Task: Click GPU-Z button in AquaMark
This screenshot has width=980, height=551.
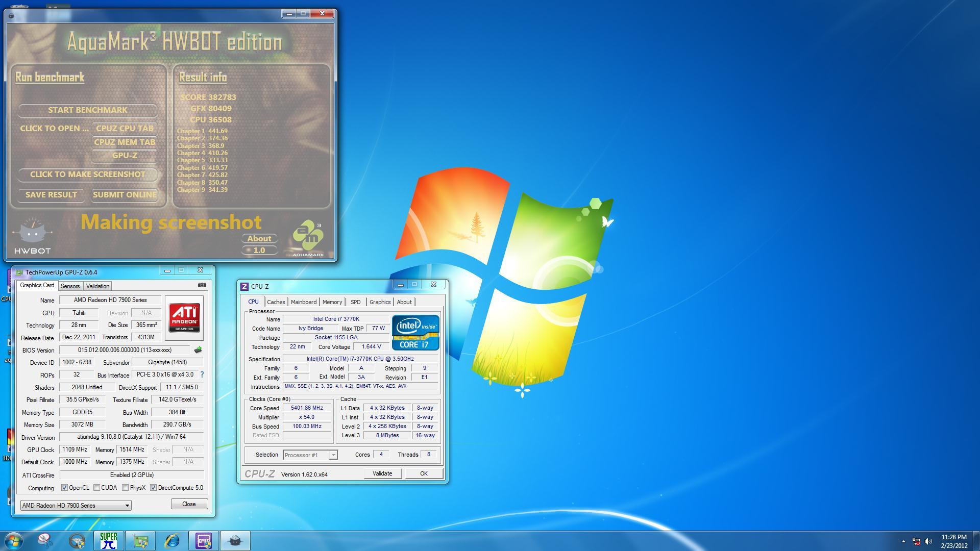Action: (x=125, y=156)
